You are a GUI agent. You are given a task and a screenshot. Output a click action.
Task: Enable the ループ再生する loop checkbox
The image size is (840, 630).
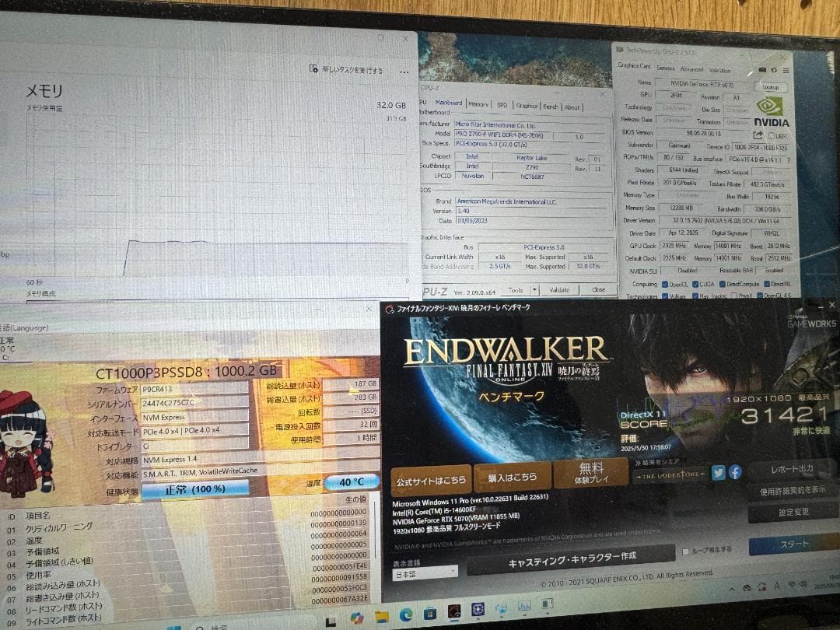point(685,551)
